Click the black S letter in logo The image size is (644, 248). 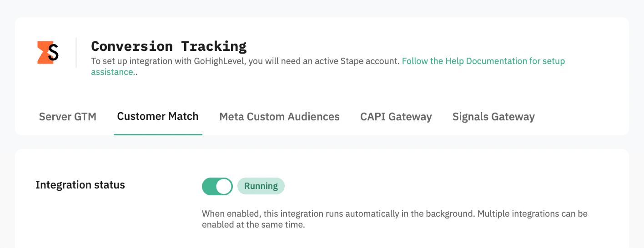click(54, 53)
